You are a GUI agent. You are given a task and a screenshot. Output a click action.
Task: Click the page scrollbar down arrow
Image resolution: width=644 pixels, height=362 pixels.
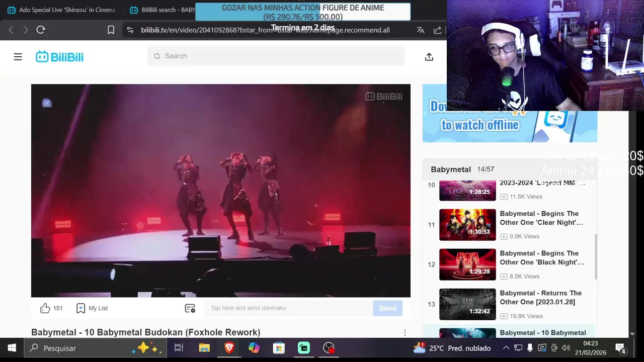[x=632, y=334]
